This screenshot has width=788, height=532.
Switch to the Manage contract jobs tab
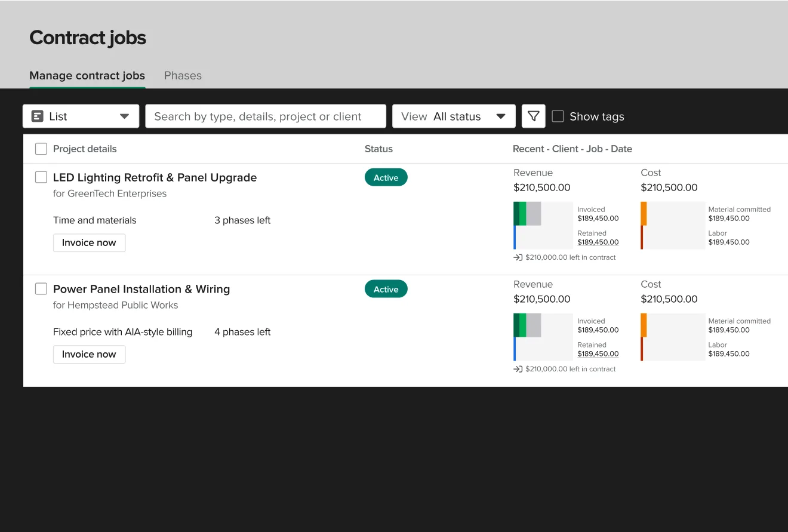tap(87, 76)
